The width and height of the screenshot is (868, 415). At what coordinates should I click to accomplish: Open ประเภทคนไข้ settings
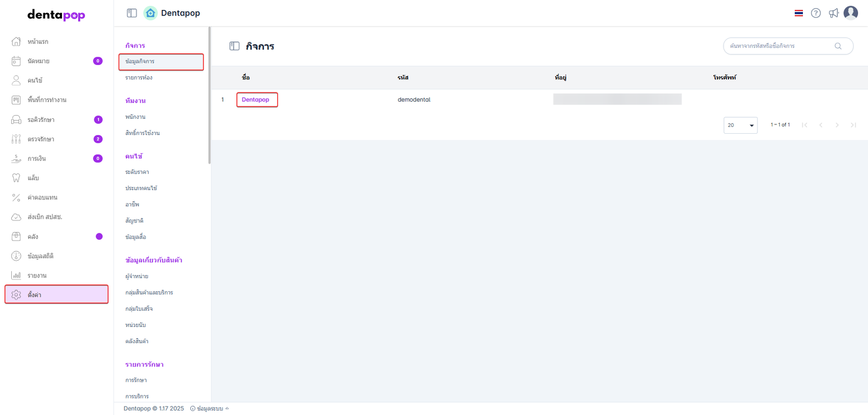click(141, 188)
